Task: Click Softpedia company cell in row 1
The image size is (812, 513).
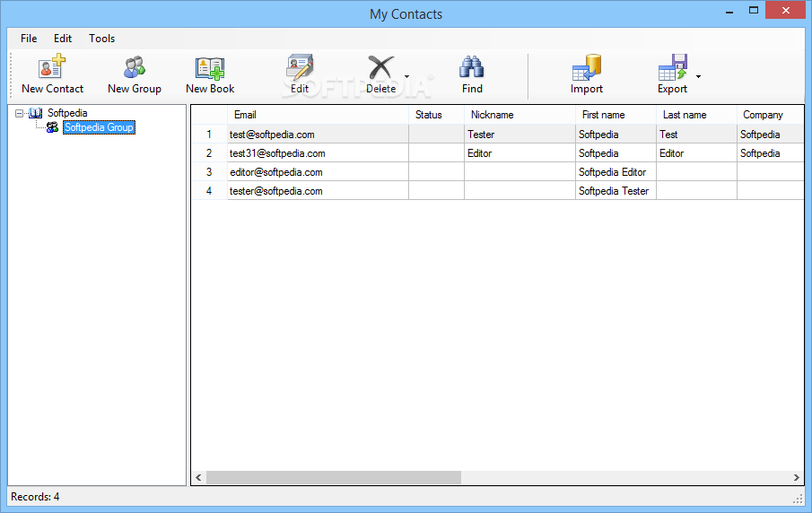Action: click(x=771, y=134)
